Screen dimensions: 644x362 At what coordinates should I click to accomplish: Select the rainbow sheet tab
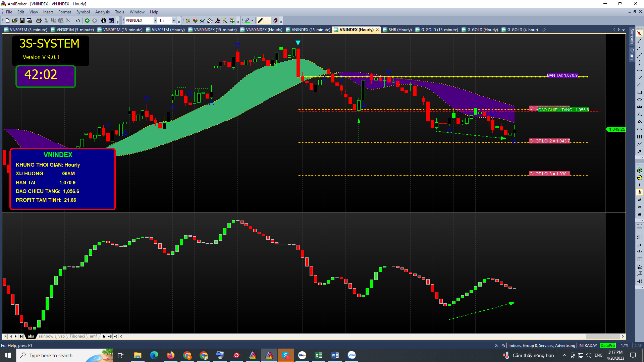pyautogui.click(x=46, y=336)
